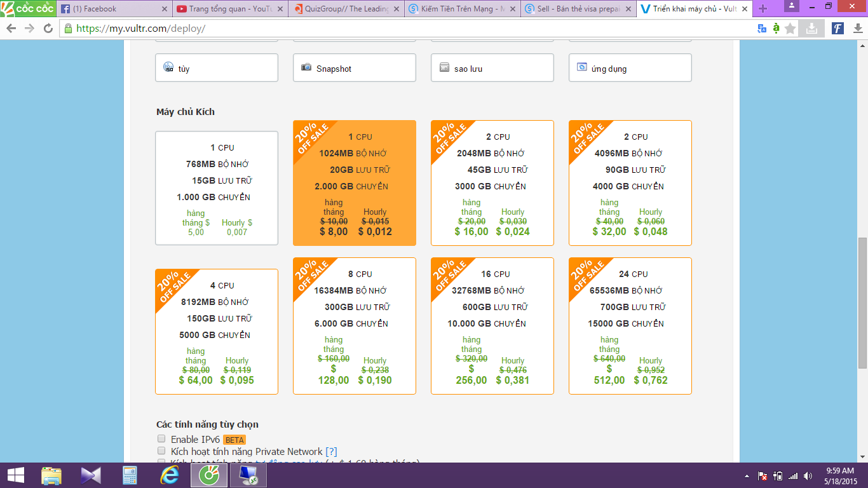The width and height of the screenshot is (868, 488).
Task: Click the scrollbar up arrow
Action: [862, 45]
